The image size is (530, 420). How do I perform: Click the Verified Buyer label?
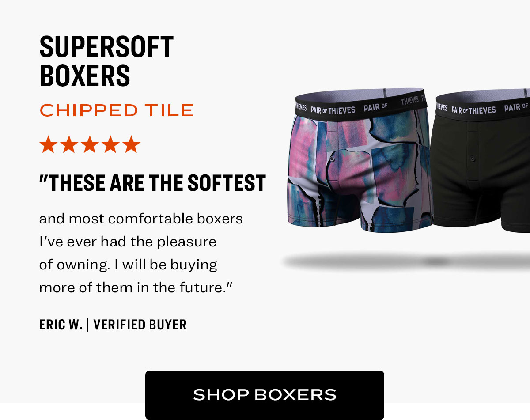140,325
